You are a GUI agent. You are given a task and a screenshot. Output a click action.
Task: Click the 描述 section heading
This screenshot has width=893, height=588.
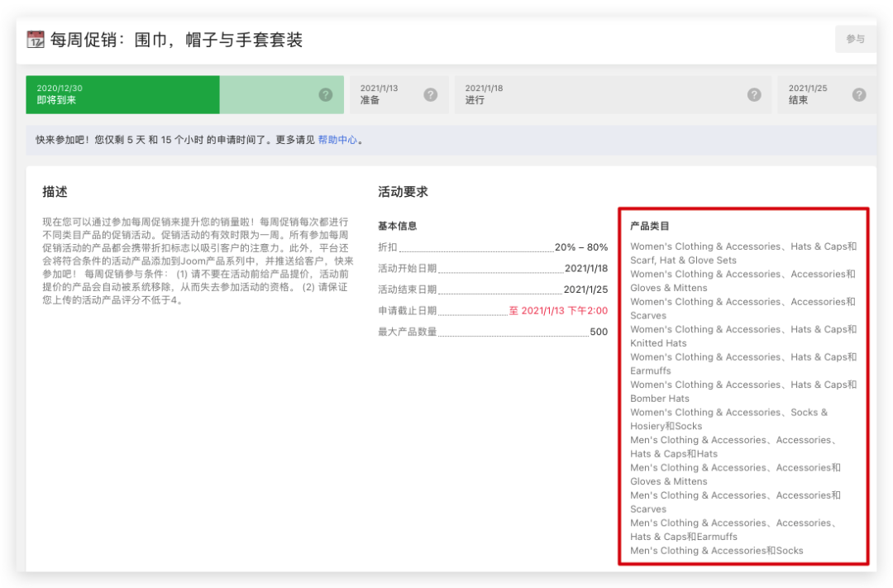55,192
